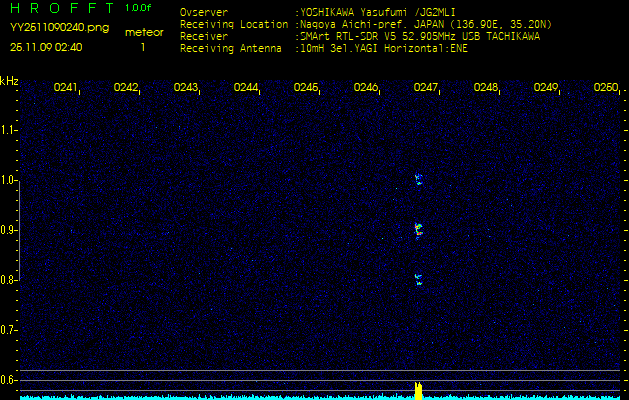Click the Receiving Location field label
Viewport: 629px width, 400px height.
coord(234,25)
